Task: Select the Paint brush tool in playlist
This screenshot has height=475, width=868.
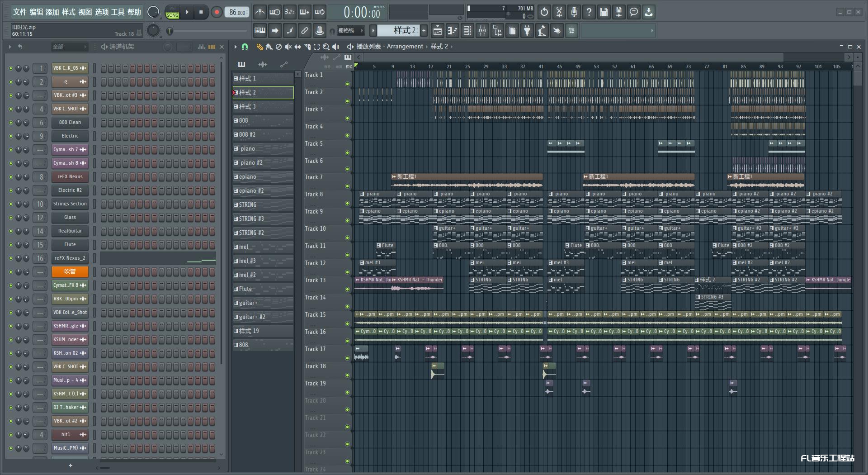Action: (x=269, y=47)
